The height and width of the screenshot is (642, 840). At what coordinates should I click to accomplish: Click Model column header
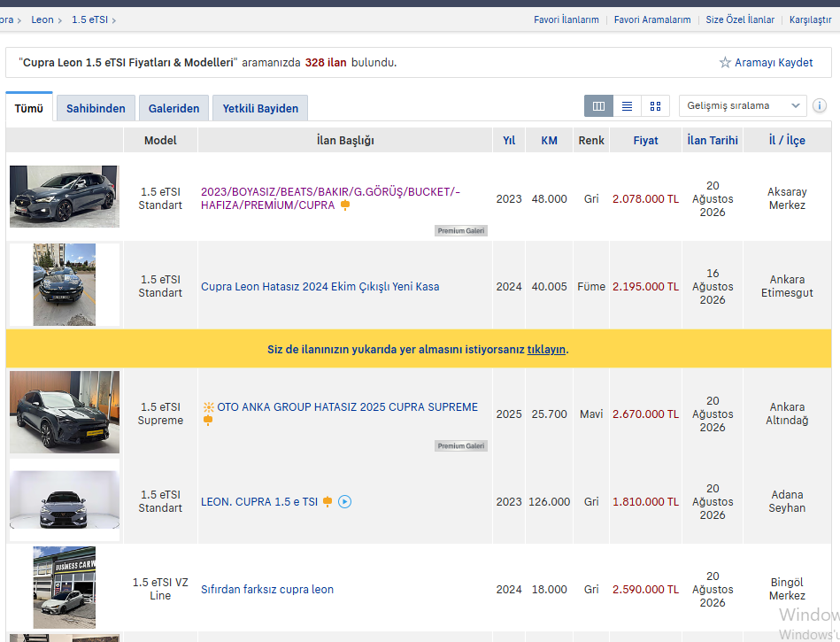click(160, 141)
